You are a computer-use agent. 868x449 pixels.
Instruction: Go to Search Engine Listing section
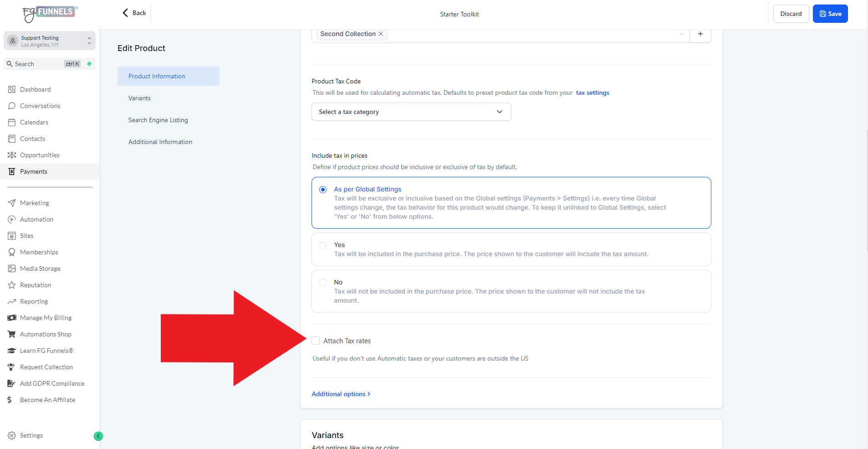[158, 120]
